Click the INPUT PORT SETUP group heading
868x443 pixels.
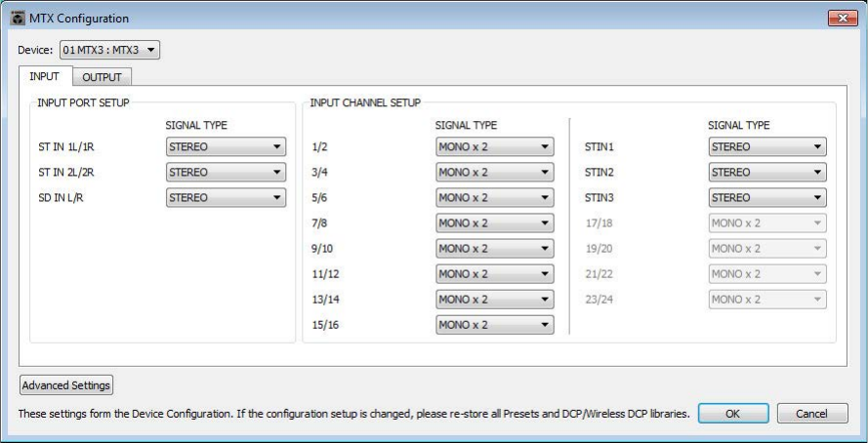(84, 102)
